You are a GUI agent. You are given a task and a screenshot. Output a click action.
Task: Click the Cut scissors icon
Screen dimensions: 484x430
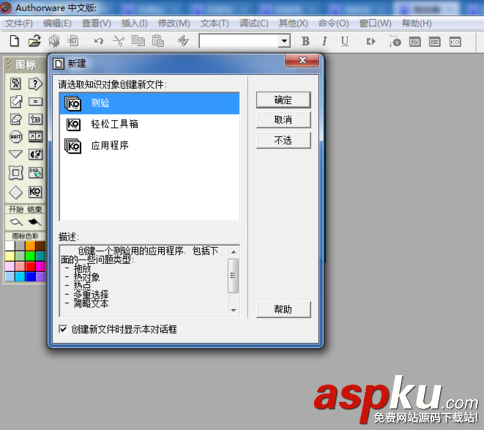pyautogui.click(x=118, y=41)
